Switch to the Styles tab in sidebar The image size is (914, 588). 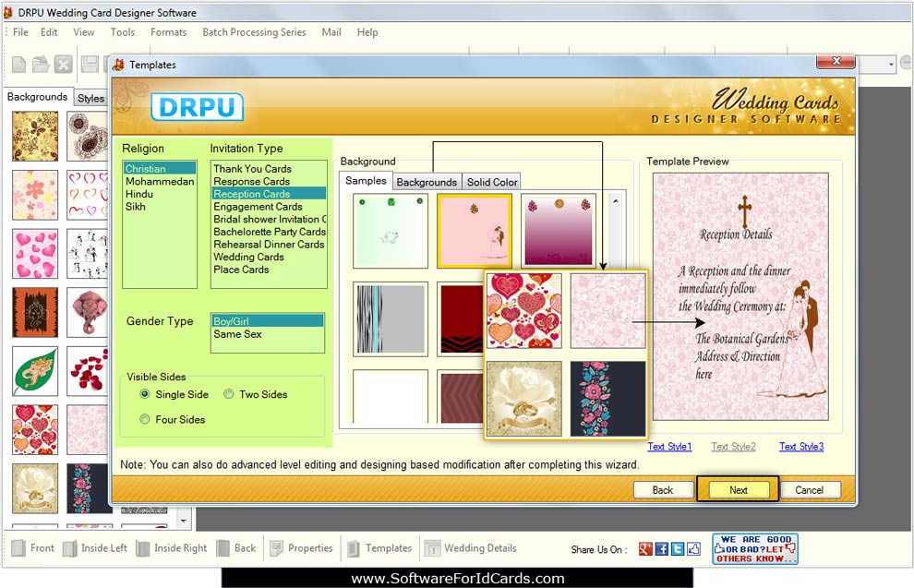pos(90,99)
